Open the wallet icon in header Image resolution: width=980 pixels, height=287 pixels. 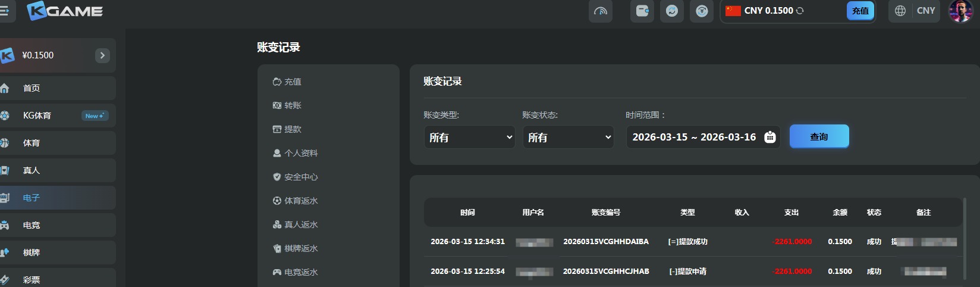tap(642, 11)
